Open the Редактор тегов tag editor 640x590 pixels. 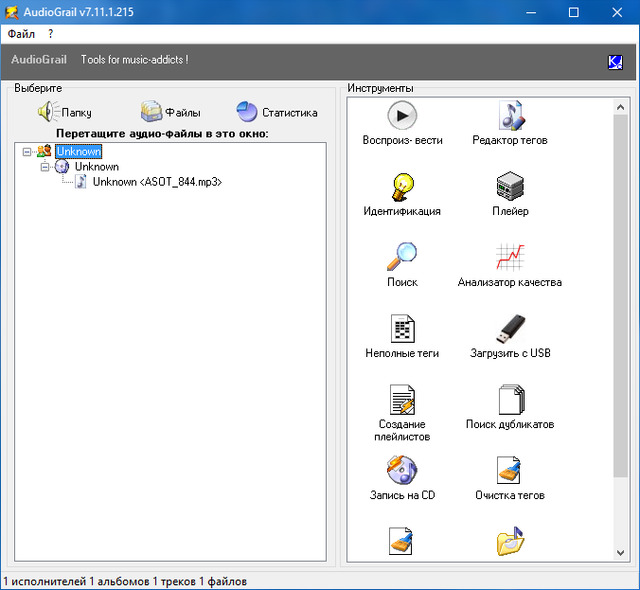click(510, 116)
